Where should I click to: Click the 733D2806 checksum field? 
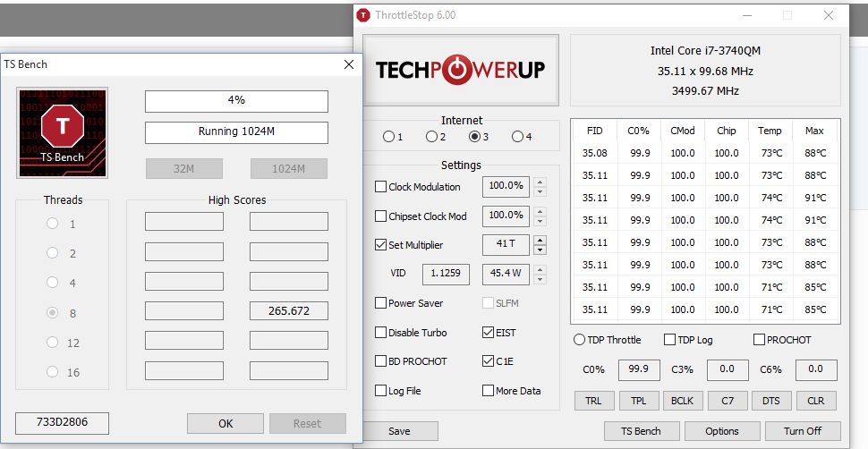(x=62, y=422)
